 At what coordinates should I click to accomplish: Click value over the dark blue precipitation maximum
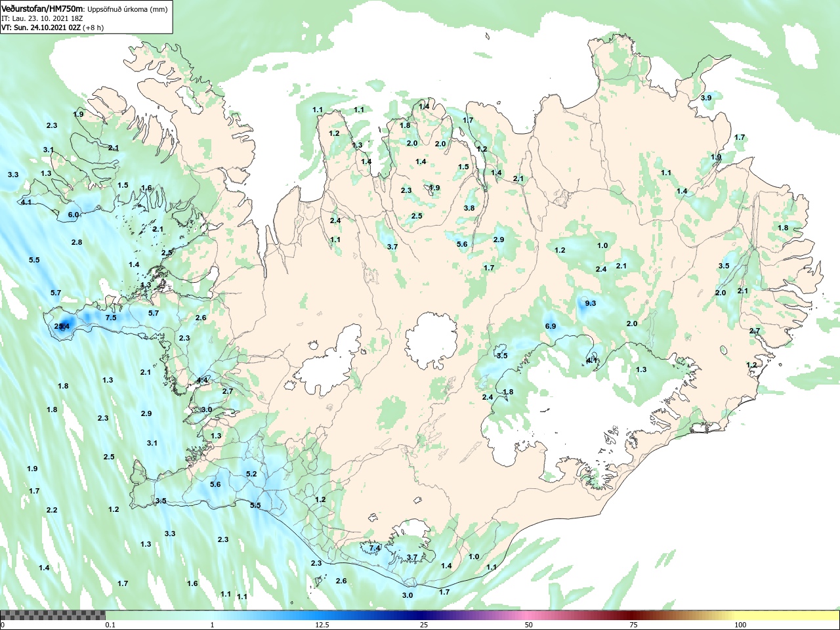[62, 326]
